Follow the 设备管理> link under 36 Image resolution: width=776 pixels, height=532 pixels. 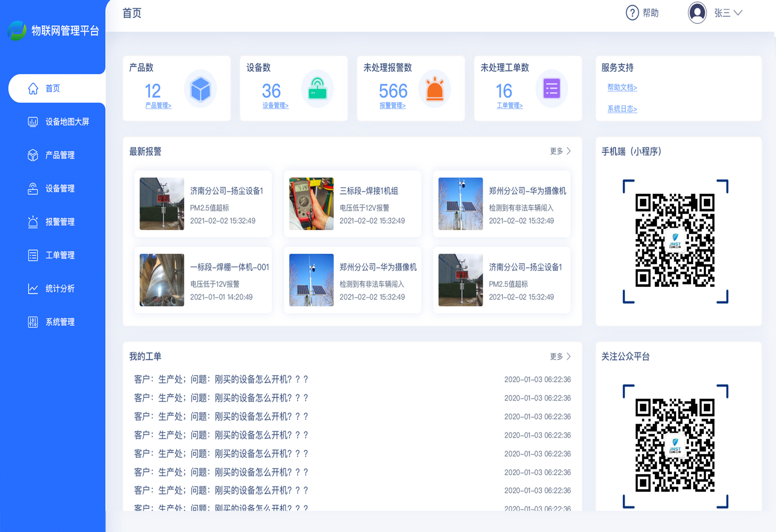pos(275,106)
